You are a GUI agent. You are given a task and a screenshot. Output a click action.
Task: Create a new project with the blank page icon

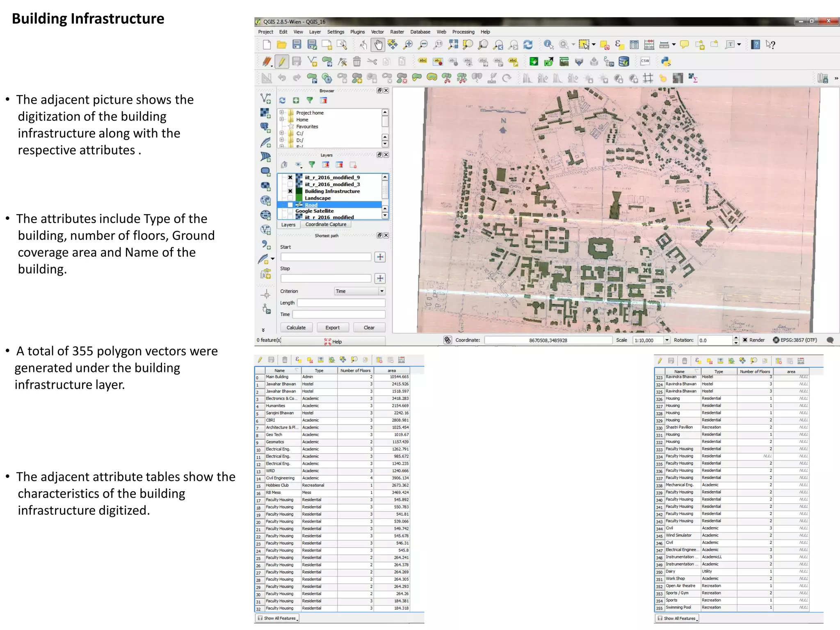pyautogui.click(x=266, y=45)
